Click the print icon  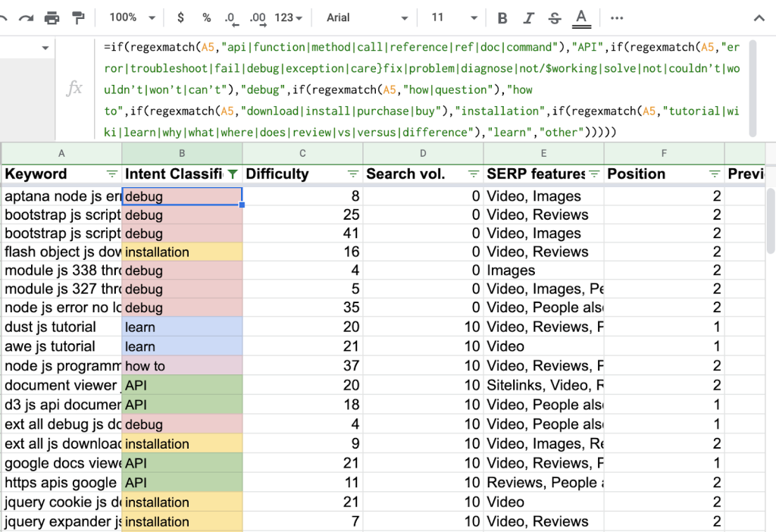pos(52,18)
